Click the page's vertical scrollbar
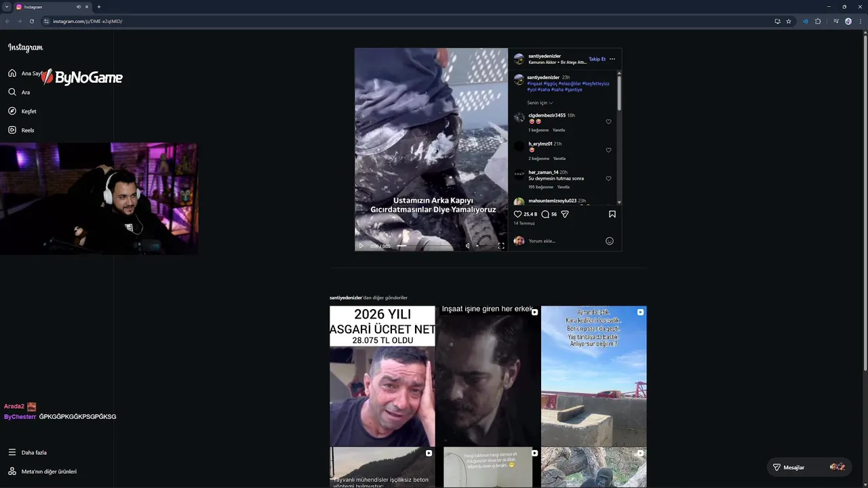This screenshot has width=868, height=488. click(865, 203)
